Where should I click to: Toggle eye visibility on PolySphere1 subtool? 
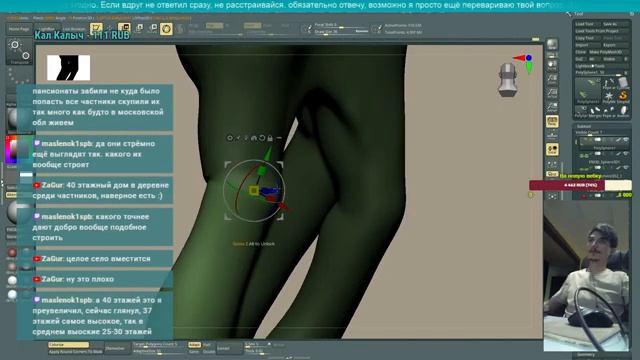[626, 141]
